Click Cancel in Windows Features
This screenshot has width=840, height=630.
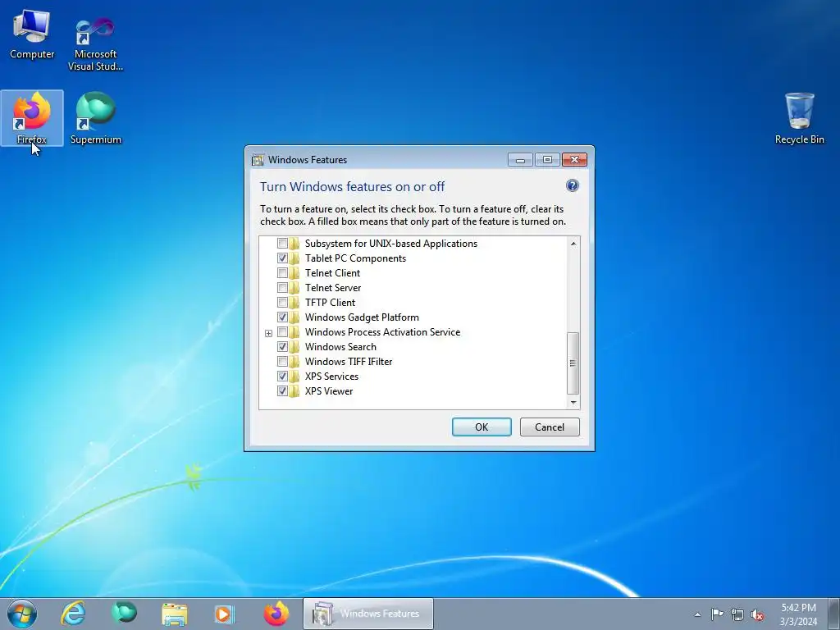coord(550,427)
